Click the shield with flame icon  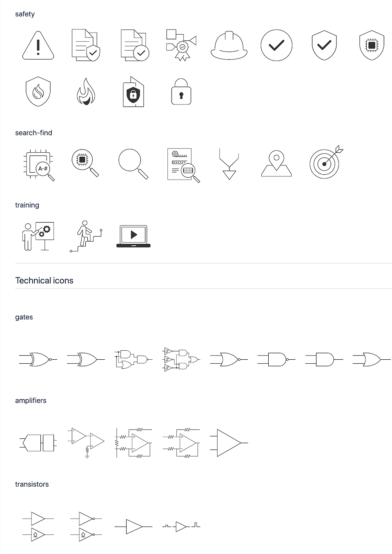coord(38,91)
